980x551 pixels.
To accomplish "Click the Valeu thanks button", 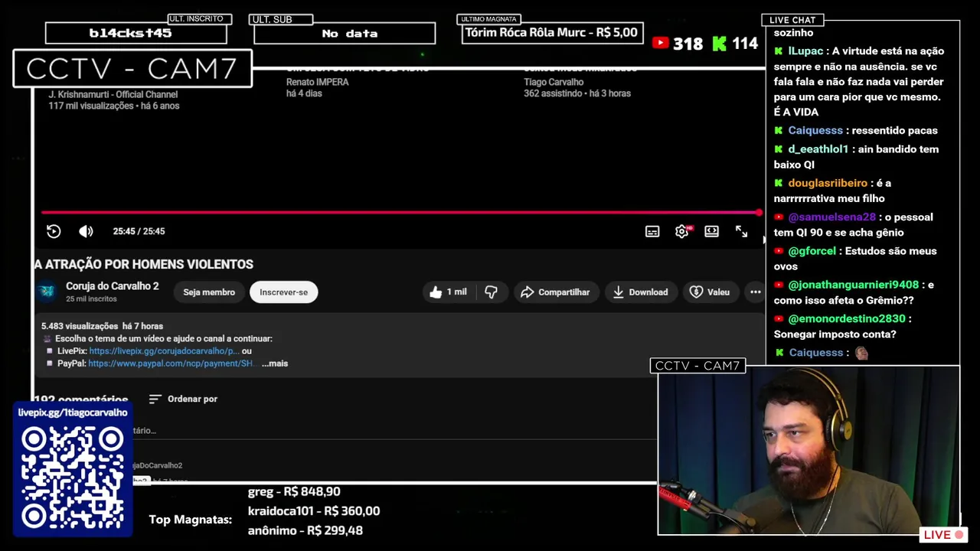I will 709,292.
